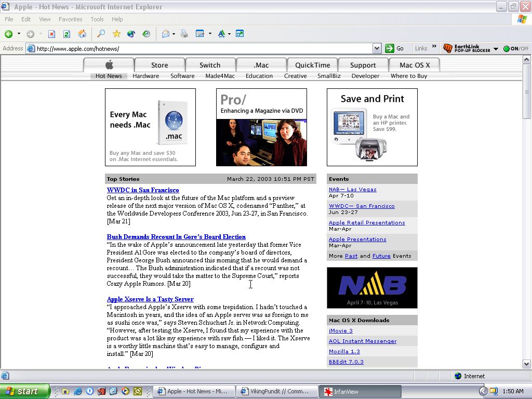Switch to the QuickTime tab
The height and width of the screenshot is (399, 532).
(312, 65)
